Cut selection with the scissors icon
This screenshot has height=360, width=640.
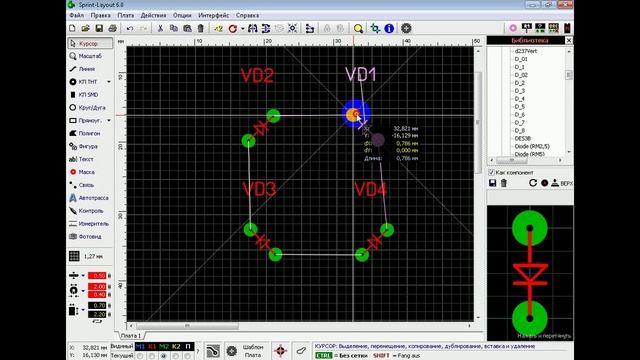click(x=160, y=28)
